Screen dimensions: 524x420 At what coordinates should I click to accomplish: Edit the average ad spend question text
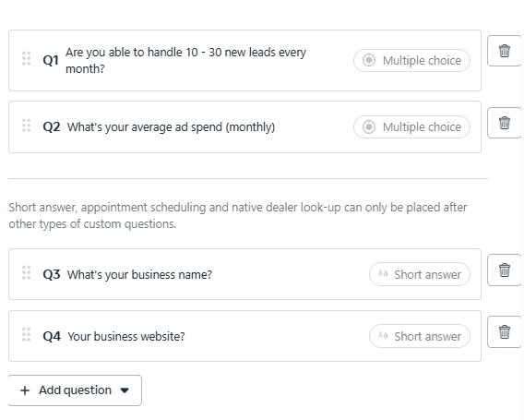coord(171,127)
